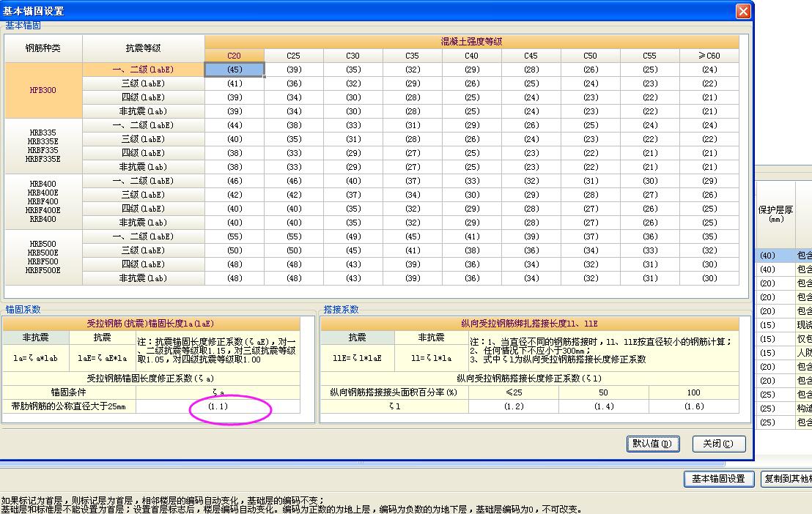Image resolution: width=812 pixels, height=514 pixels.
Task: Click 受拉钢筋(抗震)锚固长度la(laE) header
Action: [x=151, y=324]
